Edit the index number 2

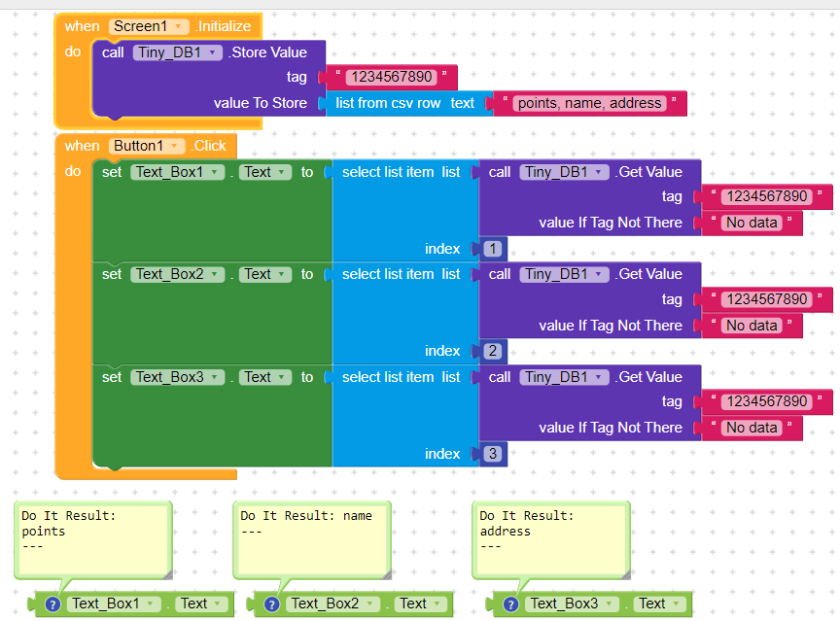[493, 351]
